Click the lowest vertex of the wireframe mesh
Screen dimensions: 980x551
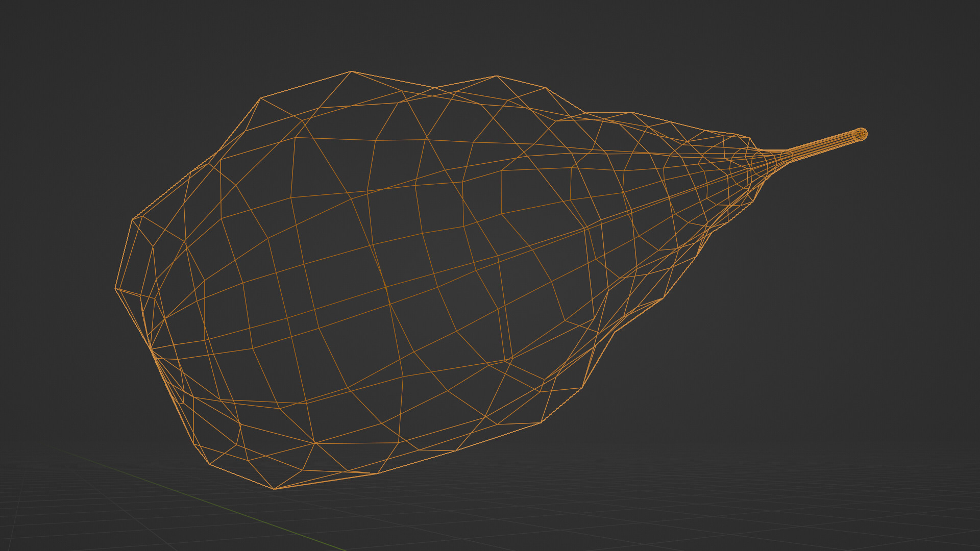pyautogui.click(x=274, y=489)
